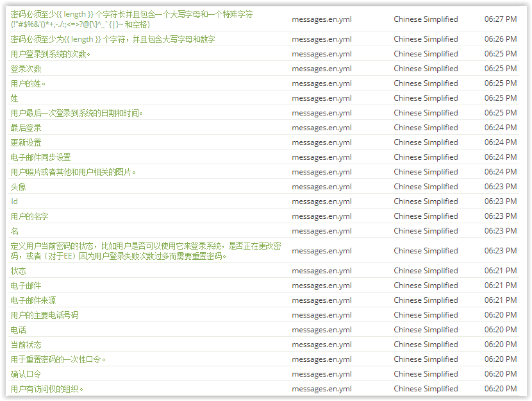The width and height of the screenshot is (532, 401).
Task: Open the 电子邮件 translation entry
Action: (x=26, y=286)
